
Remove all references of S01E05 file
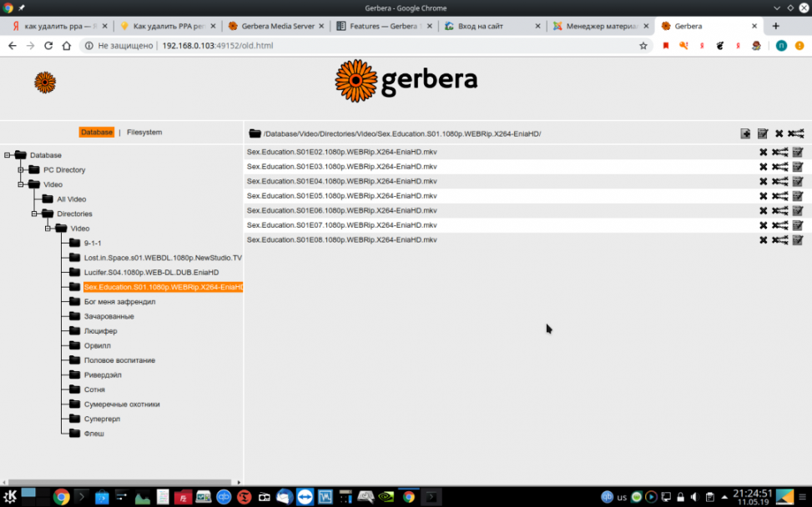780,196
